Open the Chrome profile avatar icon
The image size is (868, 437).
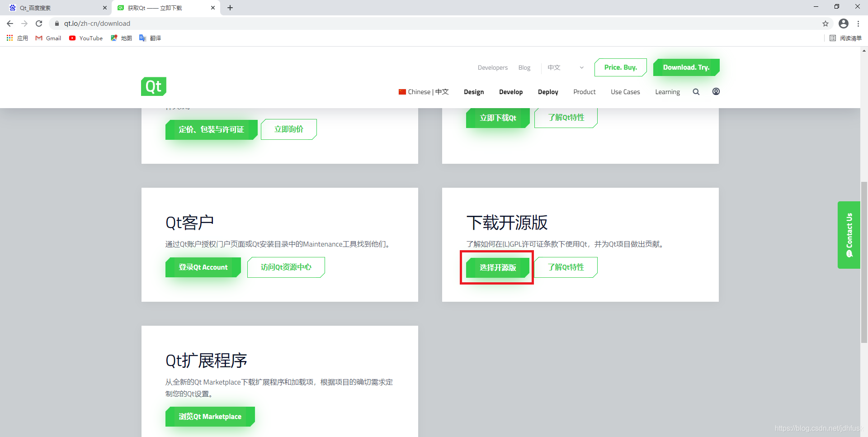[844, 24]
